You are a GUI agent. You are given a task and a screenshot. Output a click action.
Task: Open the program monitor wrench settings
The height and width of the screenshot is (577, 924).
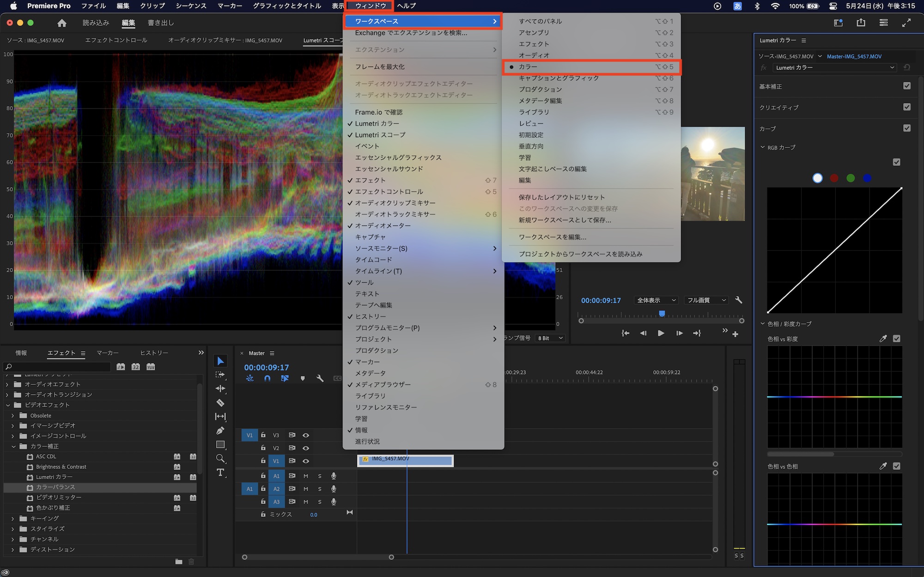point(738,300)
